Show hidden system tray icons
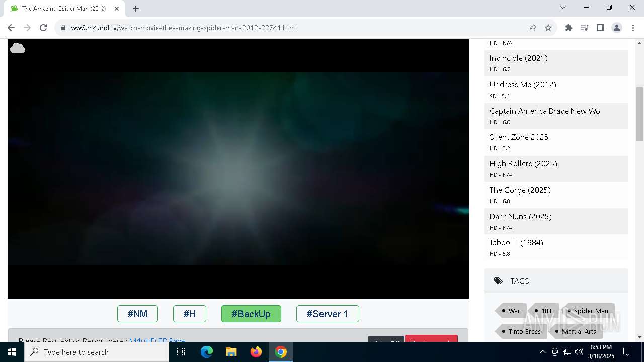 click(543, 352)
